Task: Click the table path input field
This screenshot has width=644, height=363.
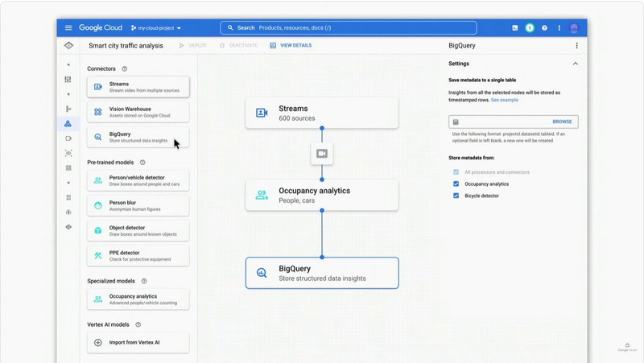Action: [501, 122]
